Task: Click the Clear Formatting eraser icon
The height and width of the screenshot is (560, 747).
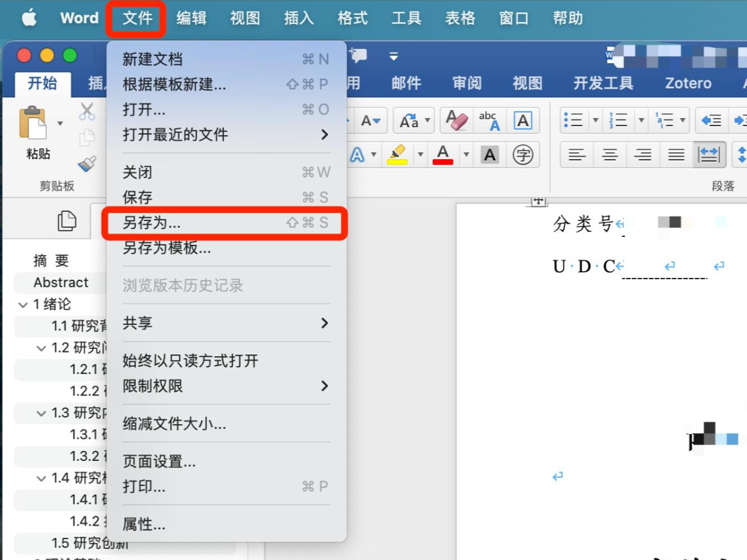Action: pyautogui.click(x=457, y=121)
